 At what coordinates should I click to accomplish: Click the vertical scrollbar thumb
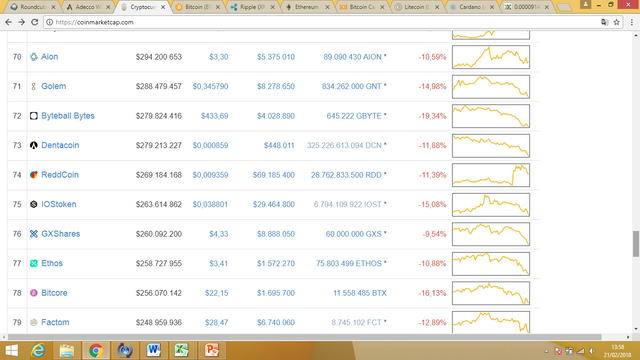[636, 244]
